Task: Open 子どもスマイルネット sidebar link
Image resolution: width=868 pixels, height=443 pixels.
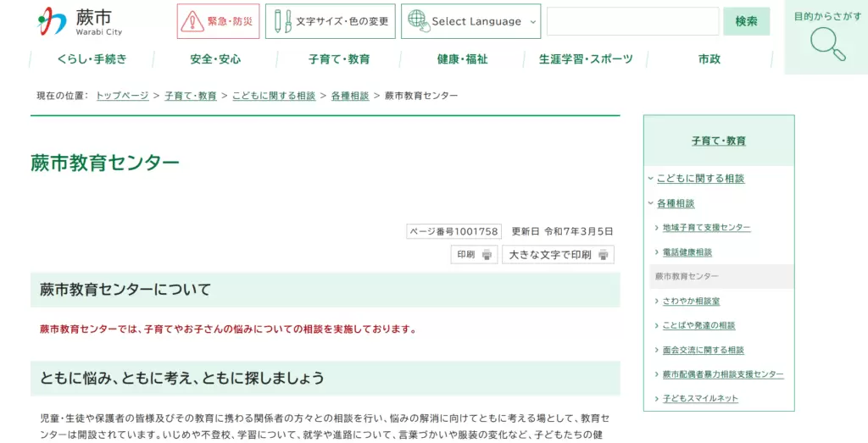Action: 700,398
